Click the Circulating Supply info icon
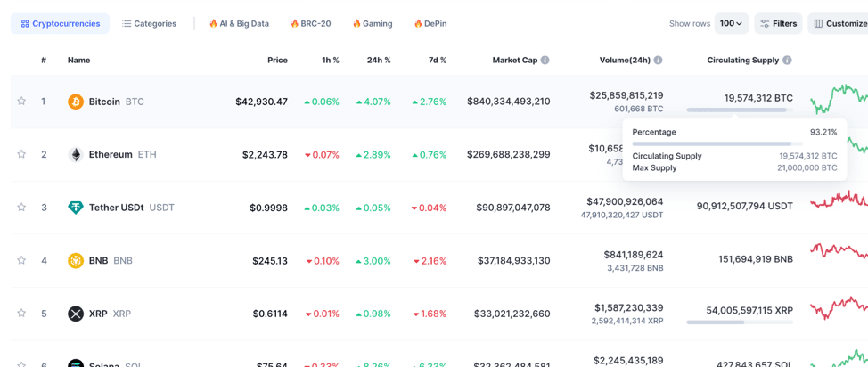Screen dimensions: 868x367 [787, 61]
